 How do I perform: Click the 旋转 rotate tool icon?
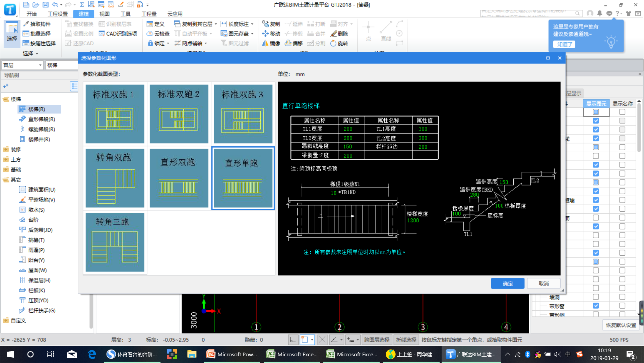[x=333, y=43]
